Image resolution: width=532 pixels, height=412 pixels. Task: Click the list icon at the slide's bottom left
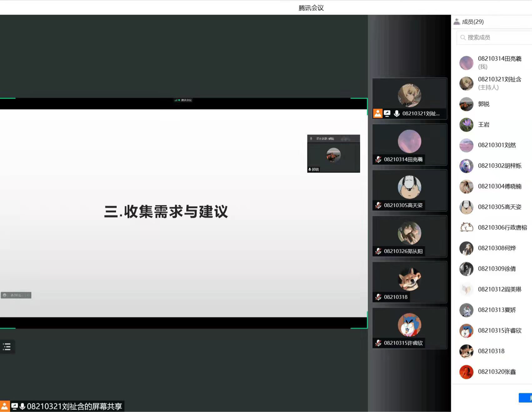click(7, 347)
